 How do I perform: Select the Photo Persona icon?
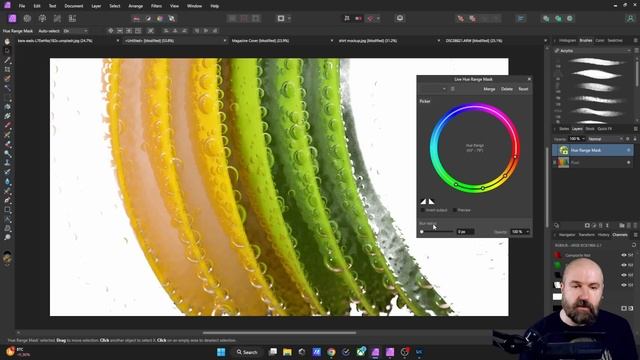pos(12,18)
